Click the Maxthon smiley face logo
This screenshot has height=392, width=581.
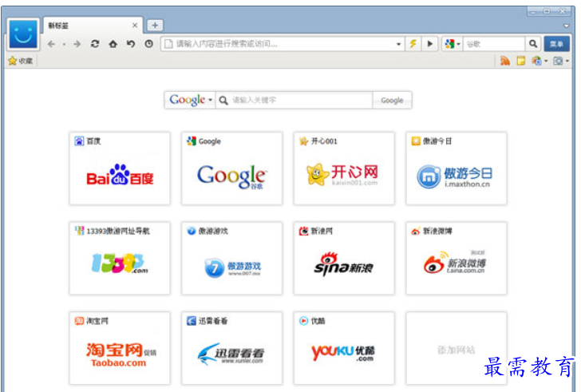coord(24,34)
